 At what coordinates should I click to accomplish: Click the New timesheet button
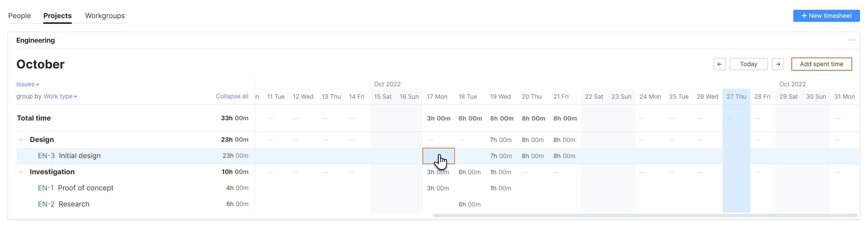(x=826, y=15)
